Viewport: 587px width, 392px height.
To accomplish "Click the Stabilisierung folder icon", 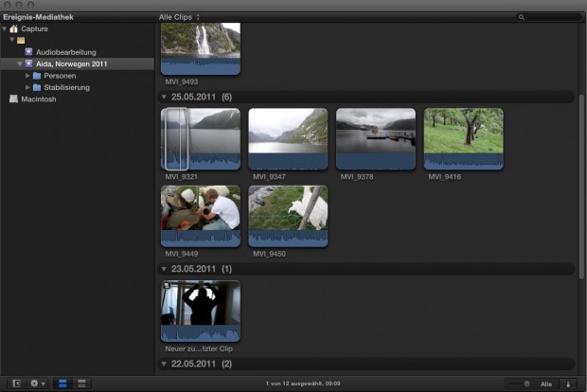I will (37, 87).
